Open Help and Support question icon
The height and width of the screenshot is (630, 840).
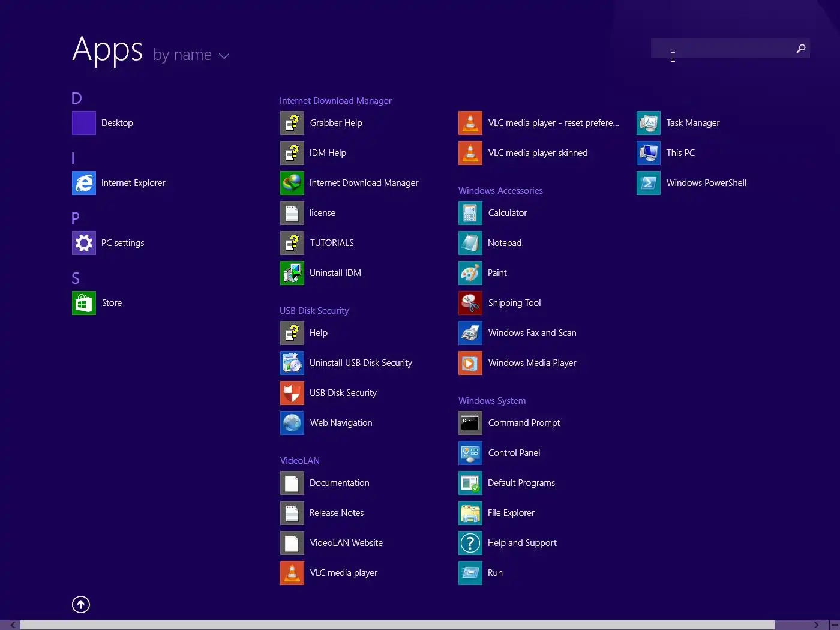click(470, 543)
